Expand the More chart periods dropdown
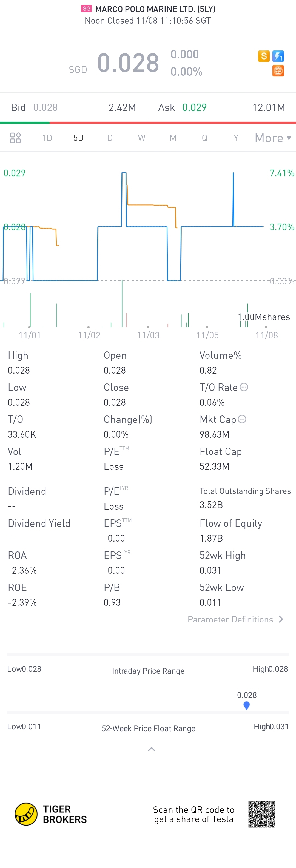This screenshot has height=868, width=296. [273, 138]
